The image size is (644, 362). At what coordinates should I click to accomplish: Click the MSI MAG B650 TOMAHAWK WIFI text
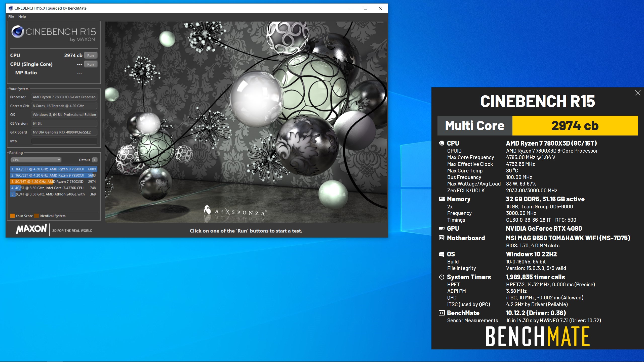[568, 238]
